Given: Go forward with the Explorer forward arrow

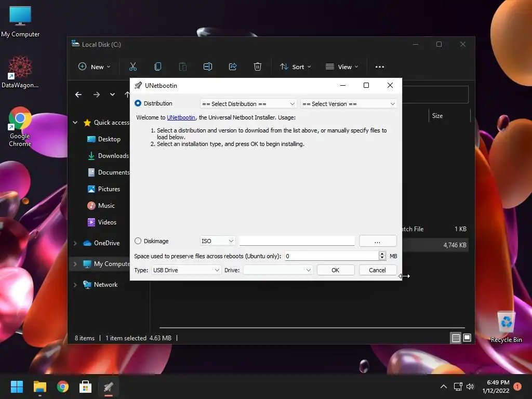Looking at the screenshot, I should tap(97, 95).
